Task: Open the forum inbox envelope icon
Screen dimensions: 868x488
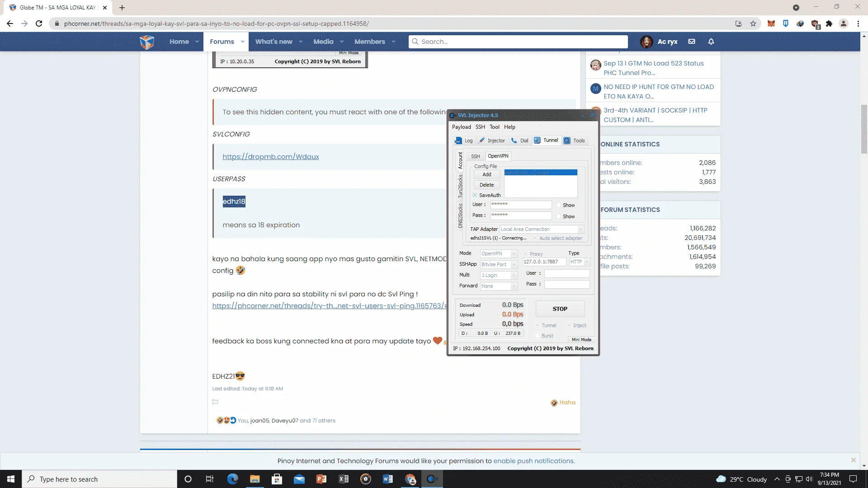Action: click(691, 42)
